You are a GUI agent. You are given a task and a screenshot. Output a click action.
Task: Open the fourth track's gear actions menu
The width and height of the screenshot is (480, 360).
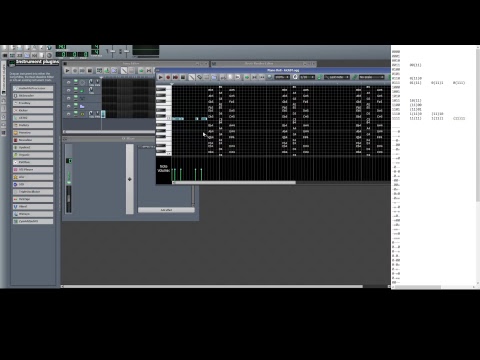68,106
